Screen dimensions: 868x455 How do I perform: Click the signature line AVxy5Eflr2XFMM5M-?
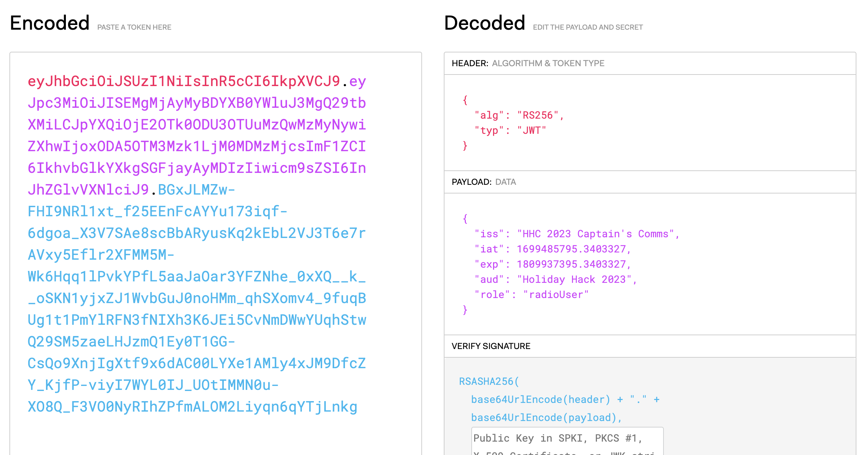[101, 255]
